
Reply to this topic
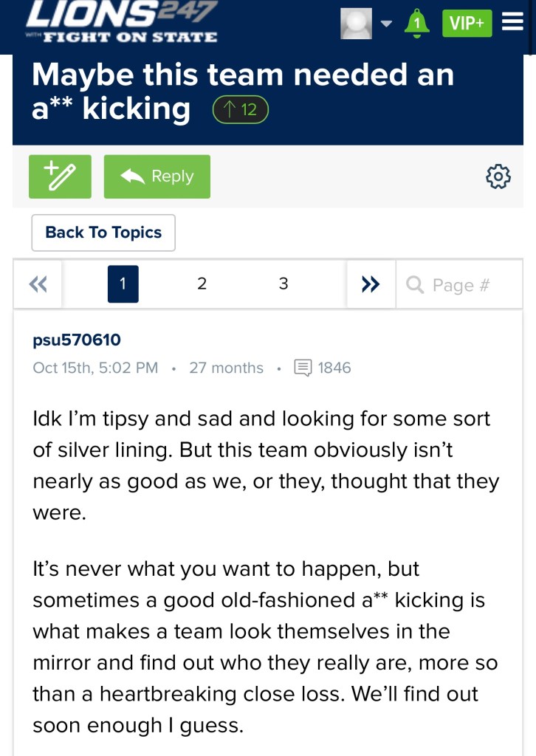coord(157,176)
